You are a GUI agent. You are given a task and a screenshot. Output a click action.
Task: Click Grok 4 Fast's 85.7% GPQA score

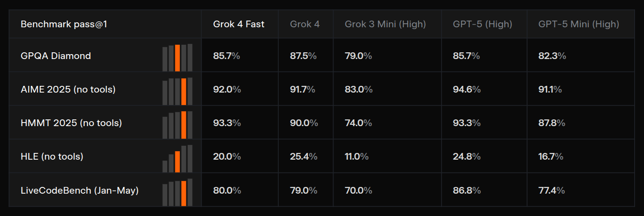pyautogui.click(x=227, y=56)
